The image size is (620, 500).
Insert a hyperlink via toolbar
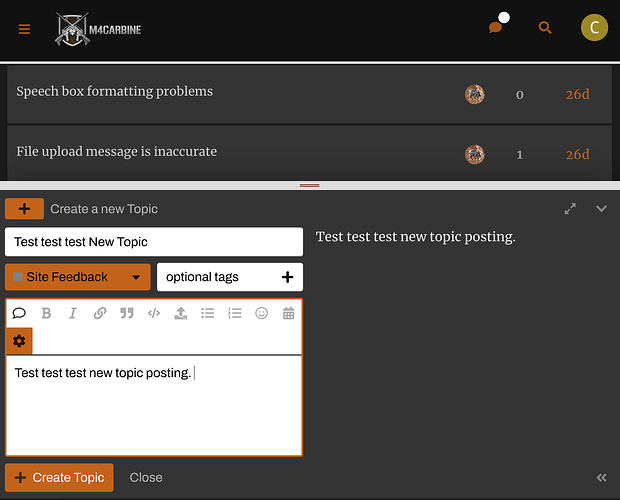coord(100,313)
